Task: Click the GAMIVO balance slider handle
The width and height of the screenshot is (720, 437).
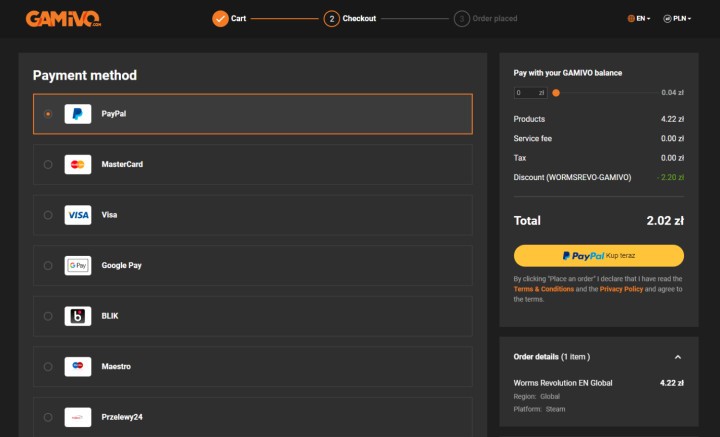Action: click(x=556, y=93)
